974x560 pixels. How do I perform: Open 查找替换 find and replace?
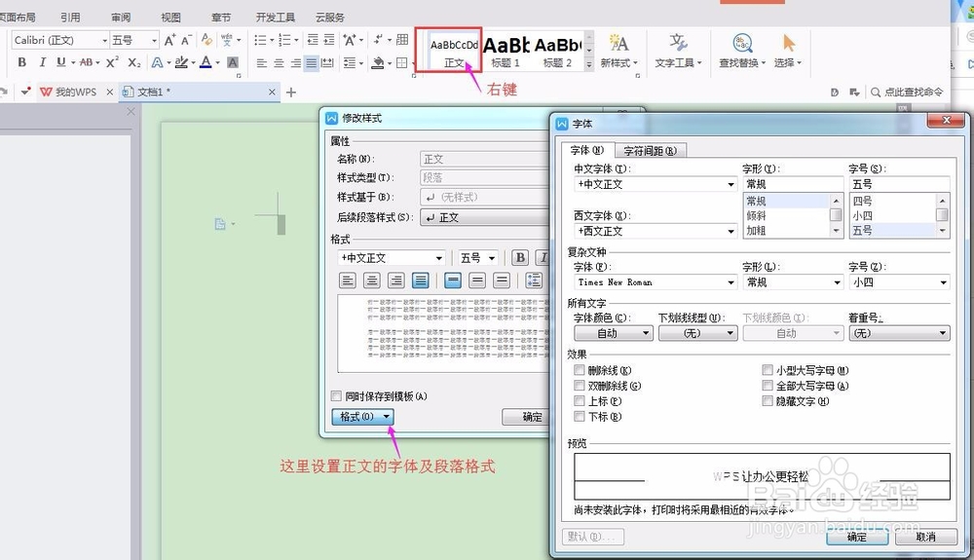pos(742,51)
